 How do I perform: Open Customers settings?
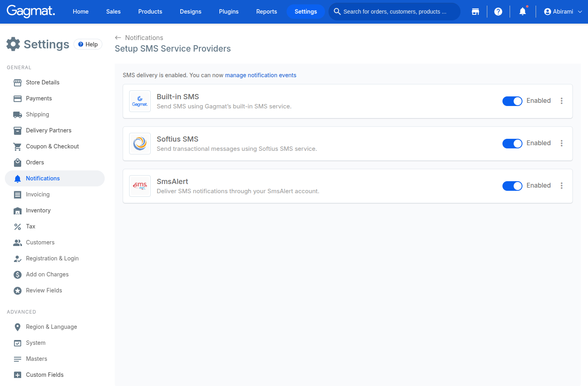55,242
